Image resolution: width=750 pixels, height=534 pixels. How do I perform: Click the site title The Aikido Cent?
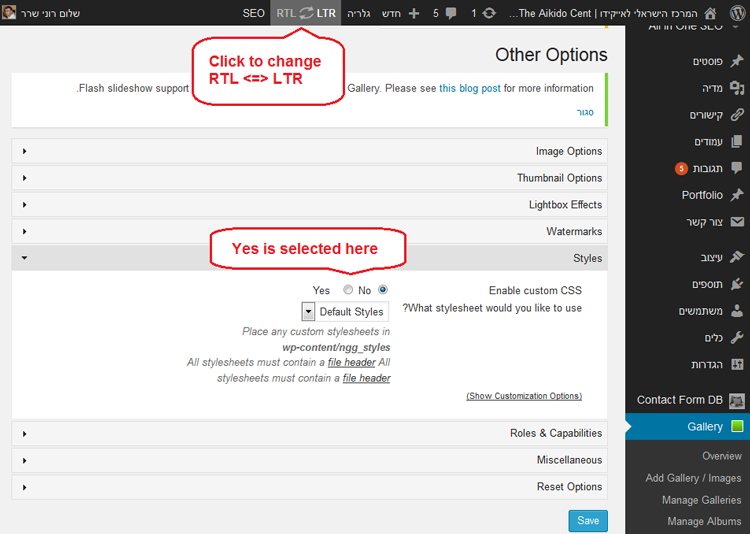point(604,13)
